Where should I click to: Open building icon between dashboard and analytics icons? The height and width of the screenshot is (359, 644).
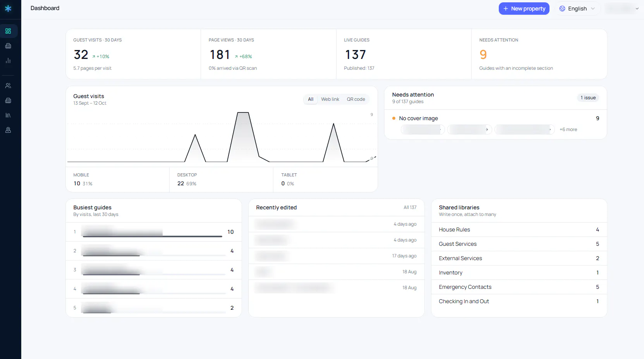click(8, 46)
